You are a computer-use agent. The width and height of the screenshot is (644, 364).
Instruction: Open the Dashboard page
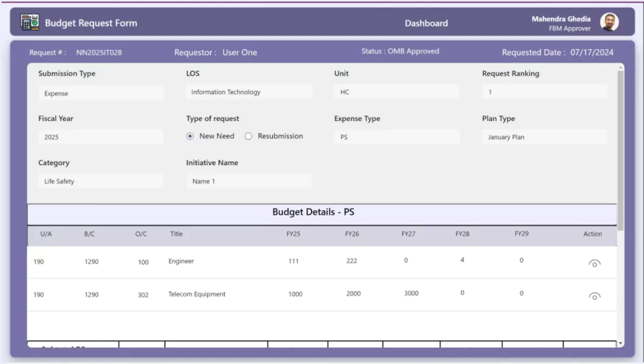pos(426,23)
